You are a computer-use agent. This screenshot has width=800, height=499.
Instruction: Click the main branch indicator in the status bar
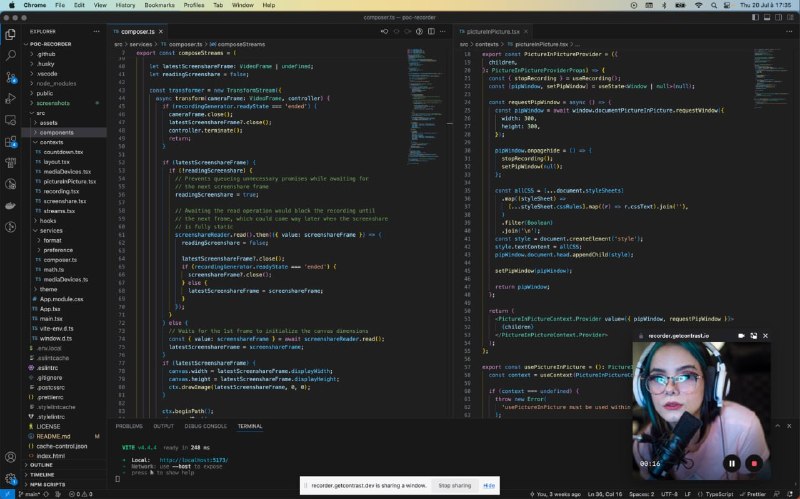tap(30, 494)
